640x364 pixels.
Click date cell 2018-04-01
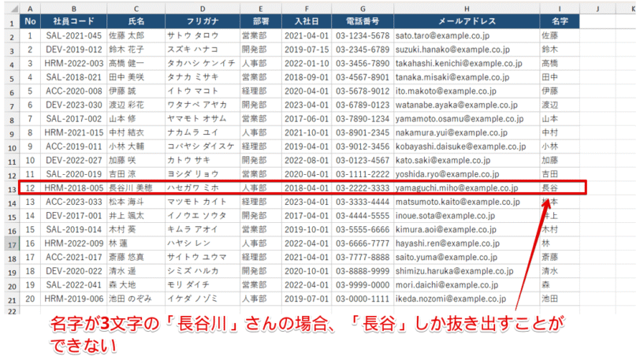click(x=307, y=188)
